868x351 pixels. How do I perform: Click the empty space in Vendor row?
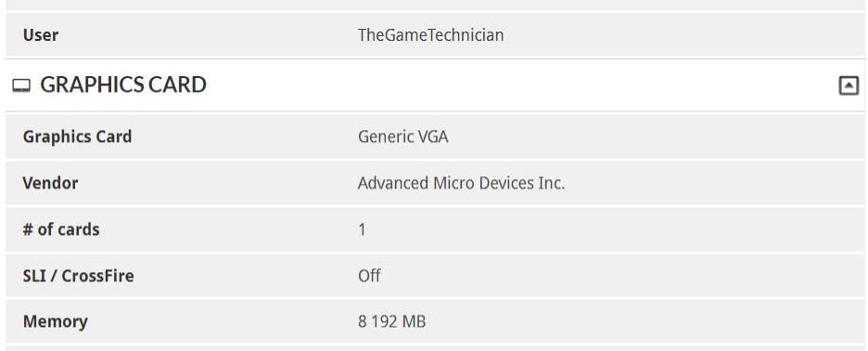coord(714,183)
